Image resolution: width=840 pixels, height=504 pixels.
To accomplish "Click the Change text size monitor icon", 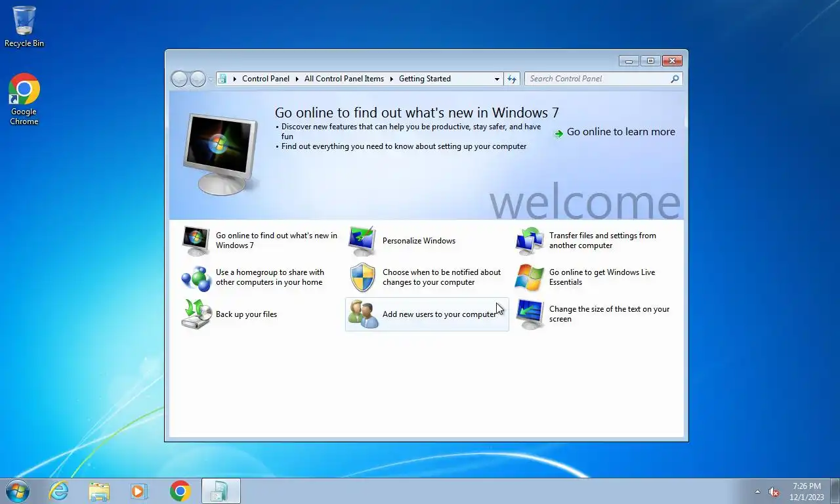I will tap(529, 314).
